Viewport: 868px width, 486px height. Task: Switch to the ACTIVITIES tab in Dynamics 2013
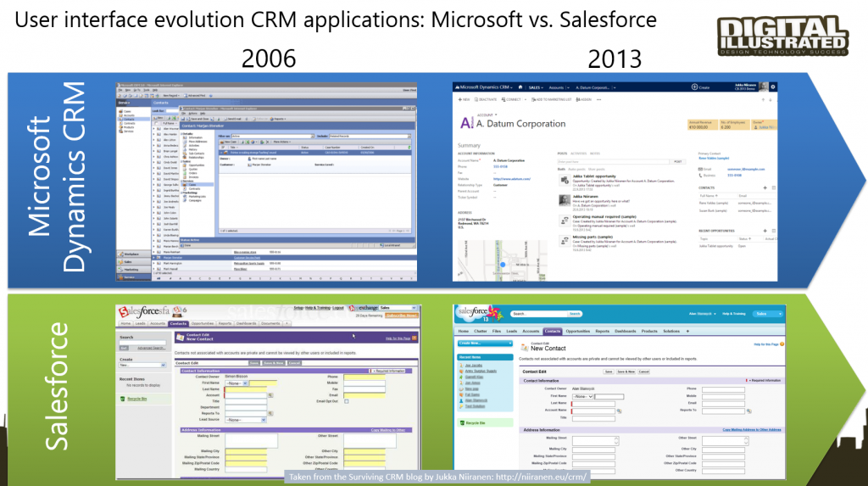[x=578, y=154]
